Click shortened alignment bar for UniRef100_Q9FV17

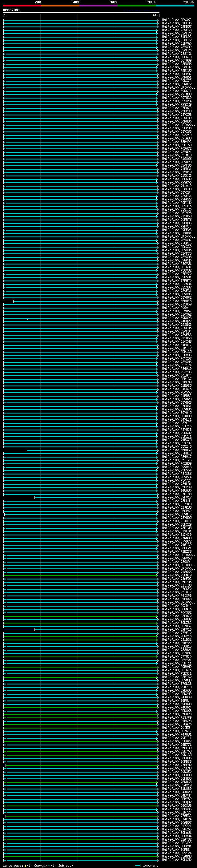pyautogui.click(x=96, y=498)
